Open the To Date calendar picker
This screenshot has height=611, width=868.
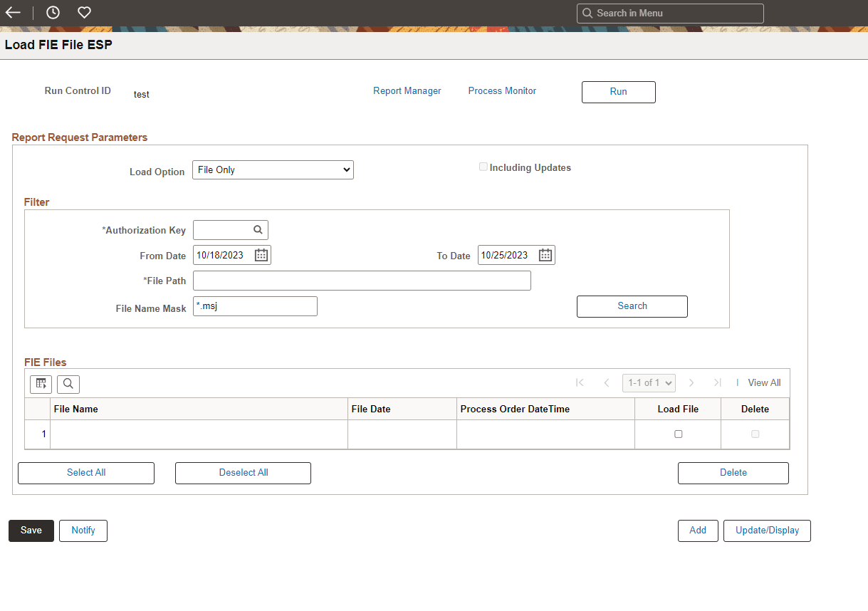click(x=545, y=254)
